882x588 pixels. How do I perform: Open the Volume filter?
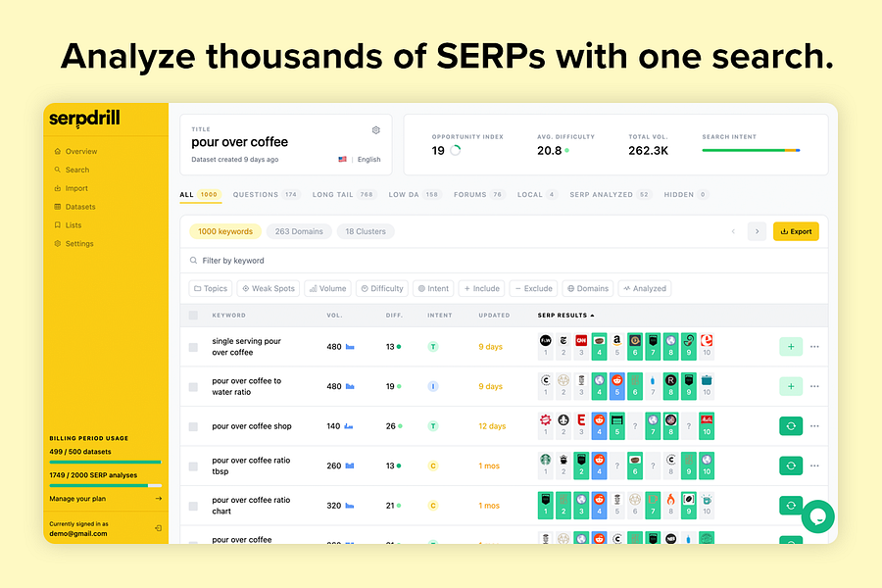point(328,289)
